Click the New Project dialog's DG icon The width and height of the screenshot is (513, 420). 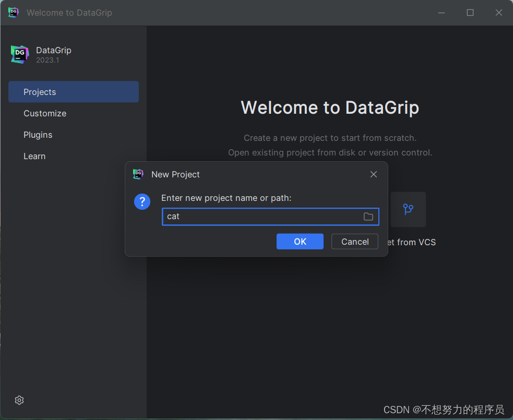tap(138, 174)
